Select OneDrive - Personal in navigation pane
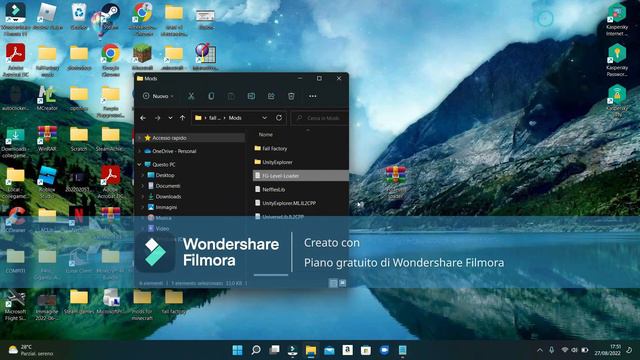 point(174,151)
